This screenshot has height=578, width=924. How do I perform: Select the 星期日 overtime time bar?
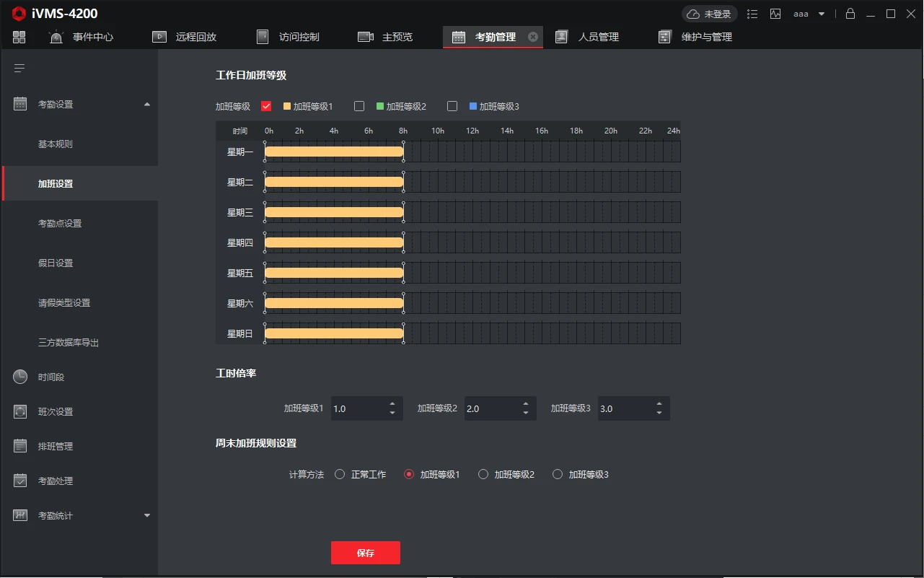tap(334, 333)
